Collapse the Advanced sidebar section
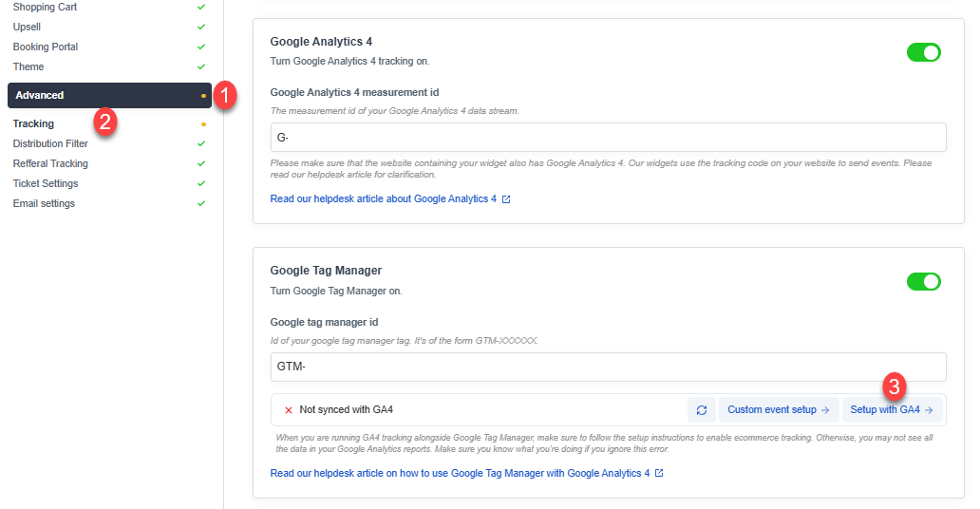Screen dimensions: 980x509 coord(109,95)
